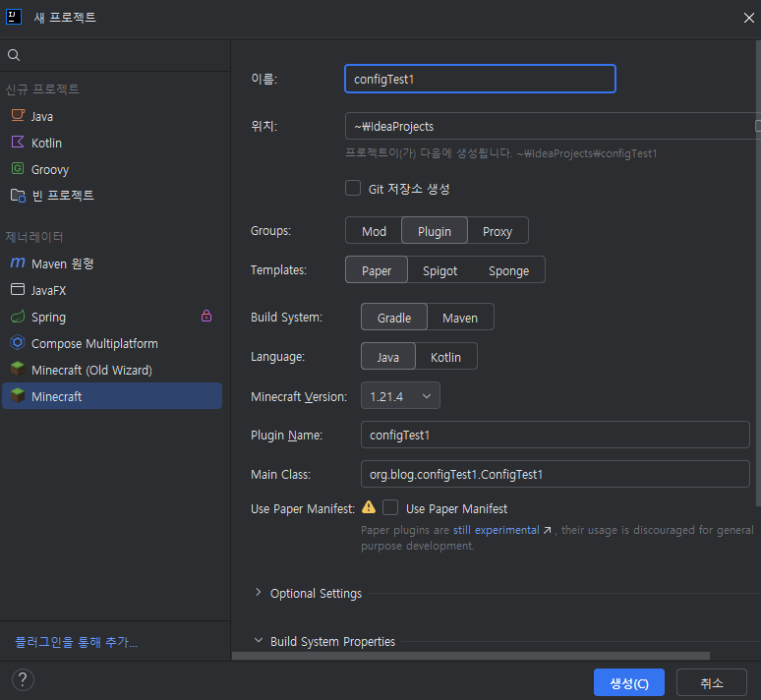
Task: Collapse the Build System Properties section
Action: (259, 640)
